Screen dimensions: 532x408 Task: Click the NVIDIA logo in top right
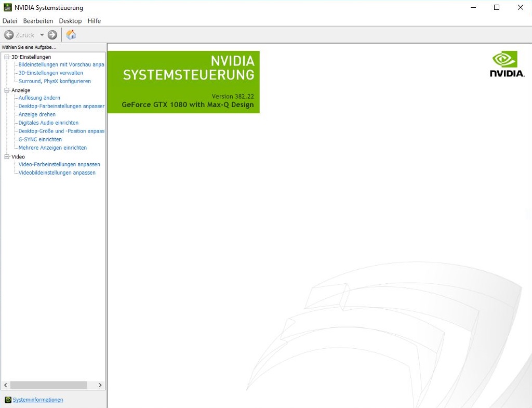coord(507,64)
